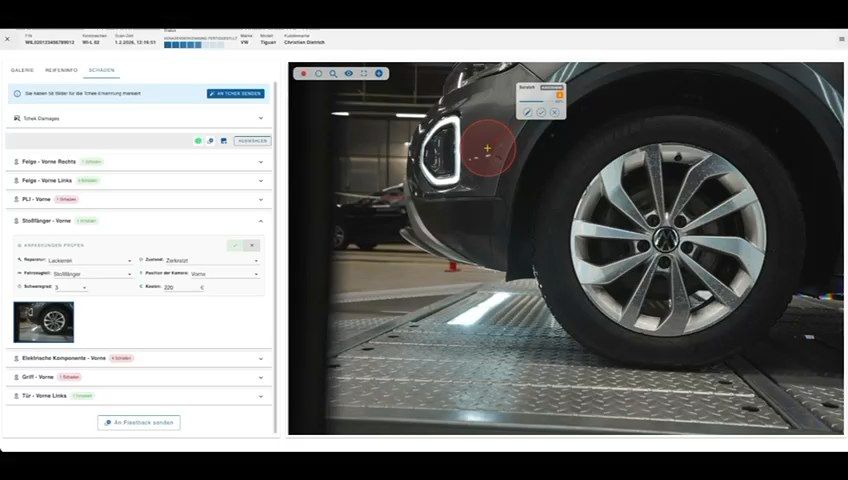Click the red record dot in image toolbar
Image resolution: width=848 pixels, height=480 pixels.
pos(303,74)
